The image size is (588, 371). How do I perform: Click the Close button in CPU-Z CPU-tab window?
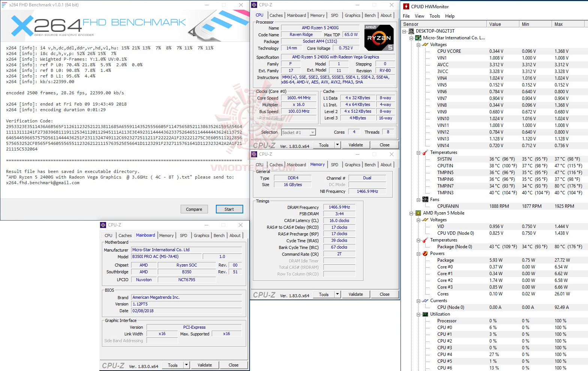385,145
